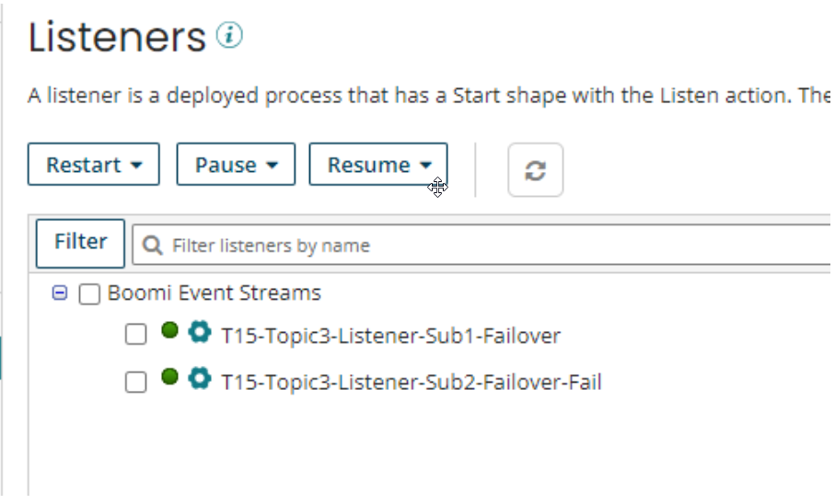Click gear icon next to T15-Topic3-Listener-Sub2-Failover-Fail
The width and height of the screenshot is (835, 504).
tap(199, 378)
